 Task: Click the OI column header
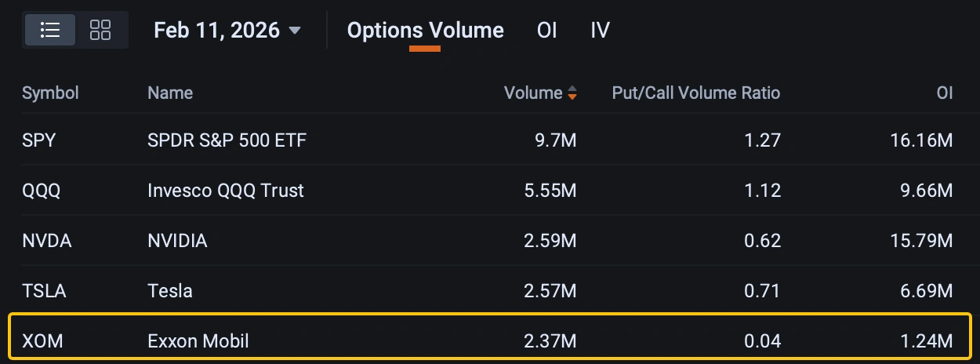pyautogui.click(x=945, y=93)
